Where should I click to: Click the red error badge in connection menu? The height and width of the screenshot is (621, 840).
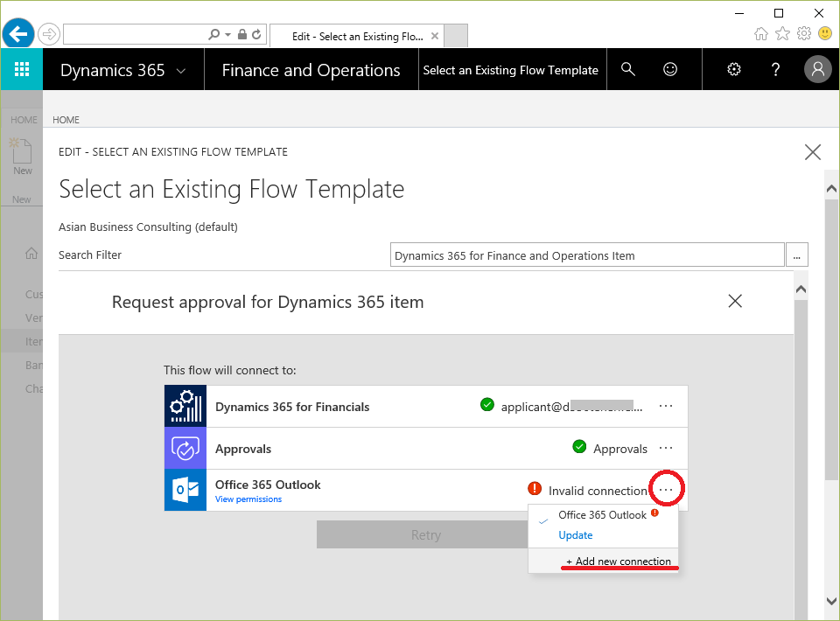(x=654, y=513)
